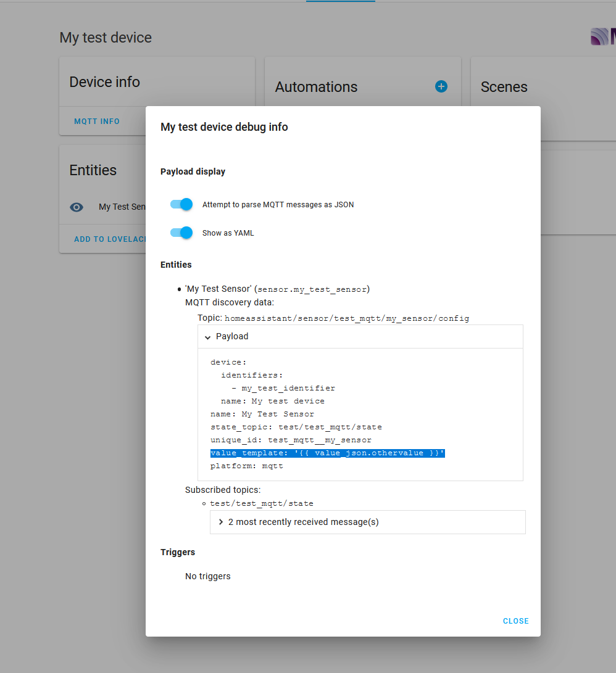Expand '2 most recently received message(s)'
The width and height of the screenshot is (616, 673).
pyautogui.click(x=367, y=522)
